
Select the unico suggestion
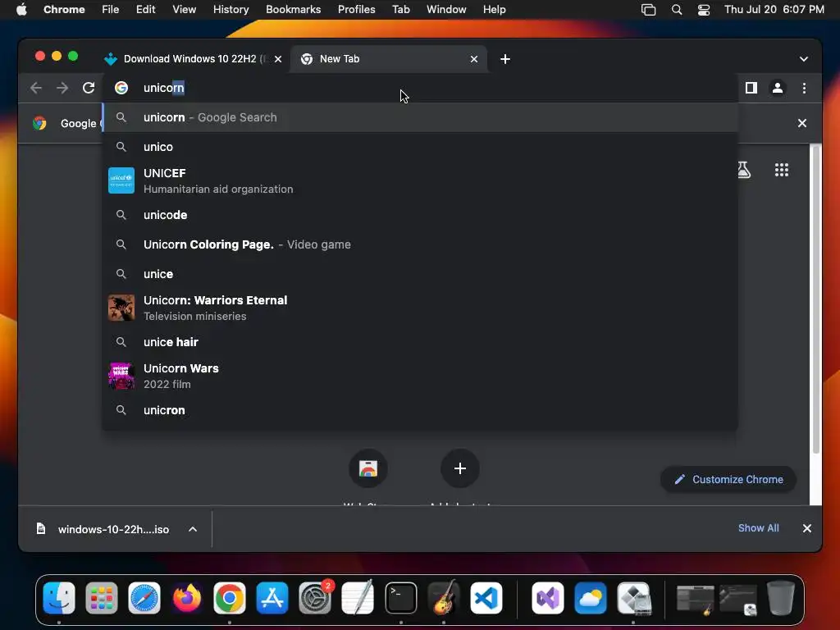(421, 147)
